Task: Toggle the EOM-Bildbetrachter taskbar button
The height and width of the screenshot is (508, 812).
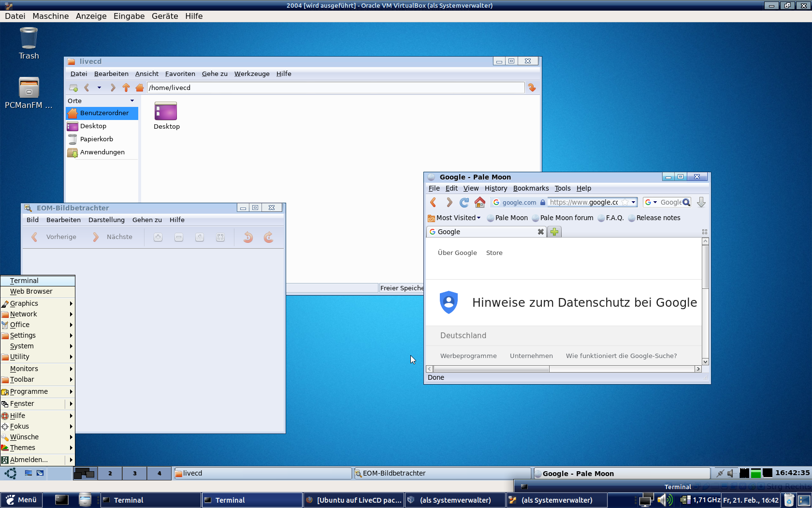Action: coord(443,473)
